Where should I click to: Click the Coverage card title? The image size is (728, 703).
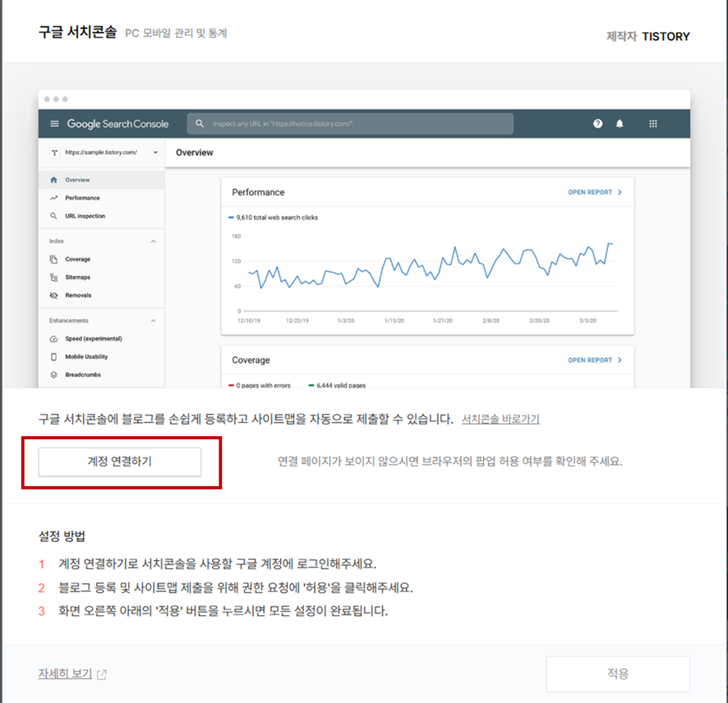(251, 361)
